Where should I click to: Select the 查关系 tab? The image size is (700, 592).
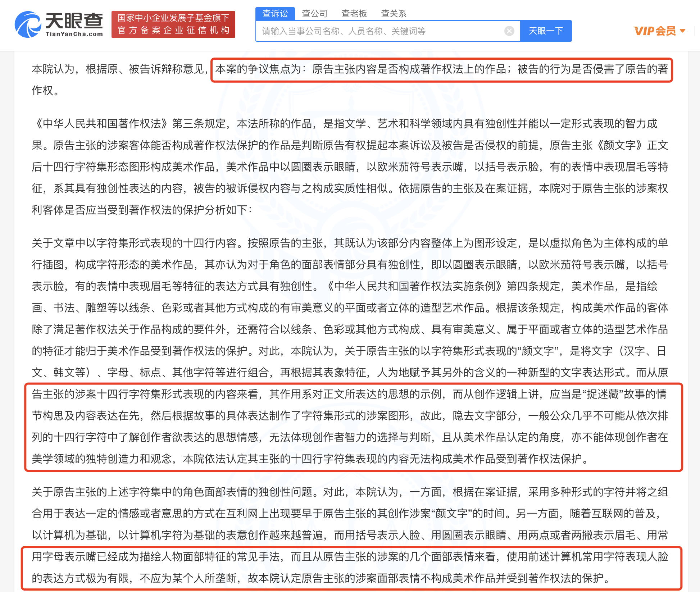[394, 14]
